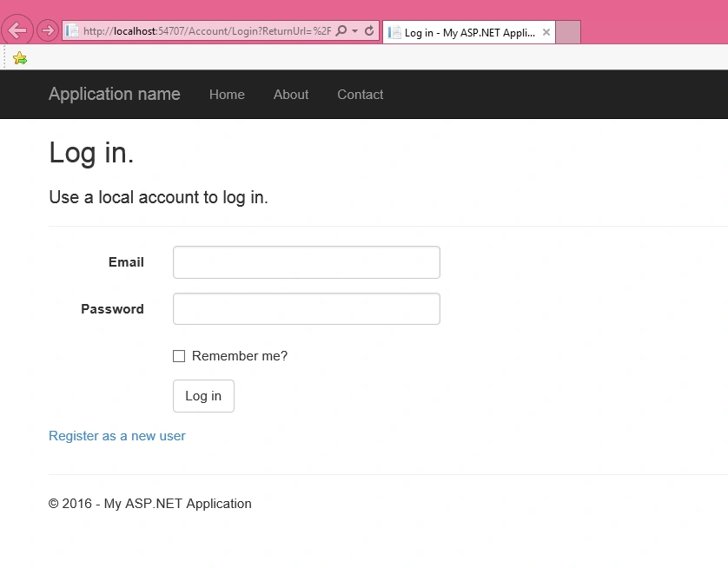The image size is (728, 568).
Task: Click the browser back arrow button
Action: point(17,30)
